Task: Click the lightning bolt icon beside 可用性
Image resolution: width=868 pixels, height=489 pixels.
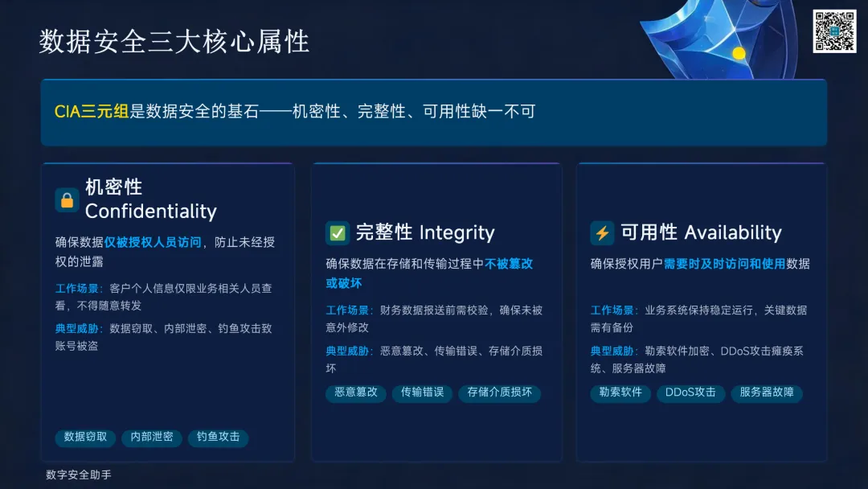Action: click(602, 232)
